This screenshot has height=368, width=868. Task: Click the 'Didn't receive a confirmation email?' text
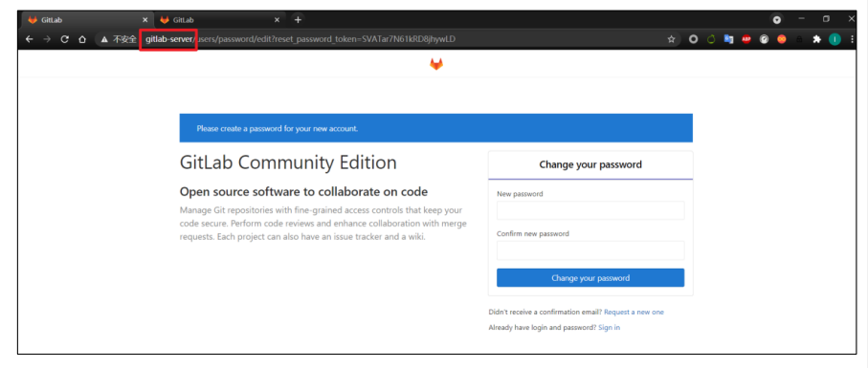pyautogui.click(x=545, y=313)
